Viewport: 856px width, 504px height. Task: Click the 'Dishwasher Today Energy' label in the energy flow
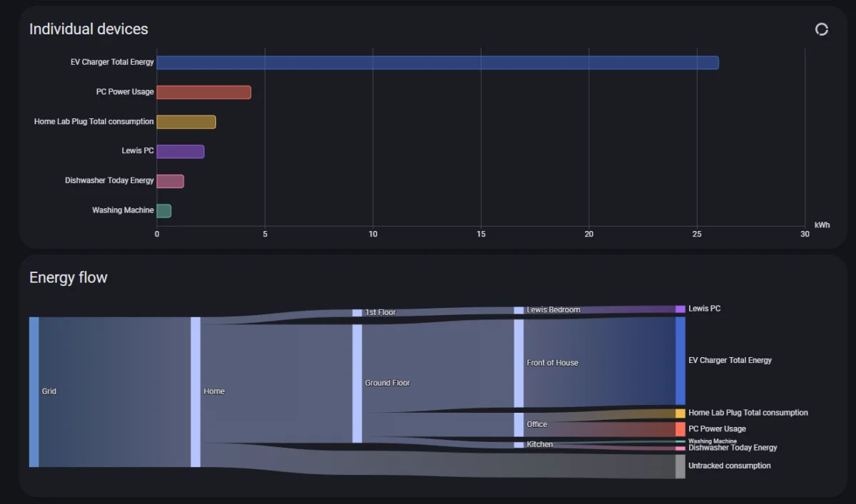coord(733,448)
